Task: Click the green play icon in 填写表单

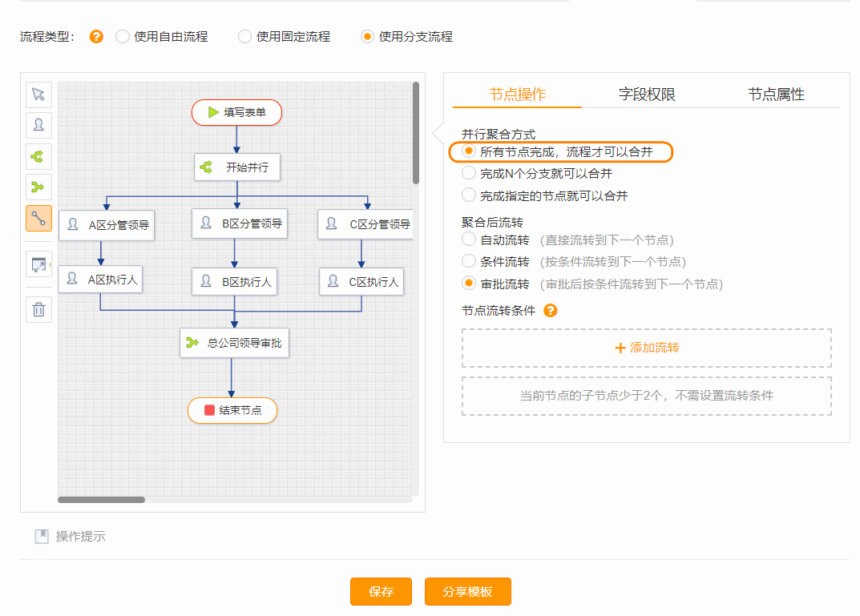Action: coord(213,112)
